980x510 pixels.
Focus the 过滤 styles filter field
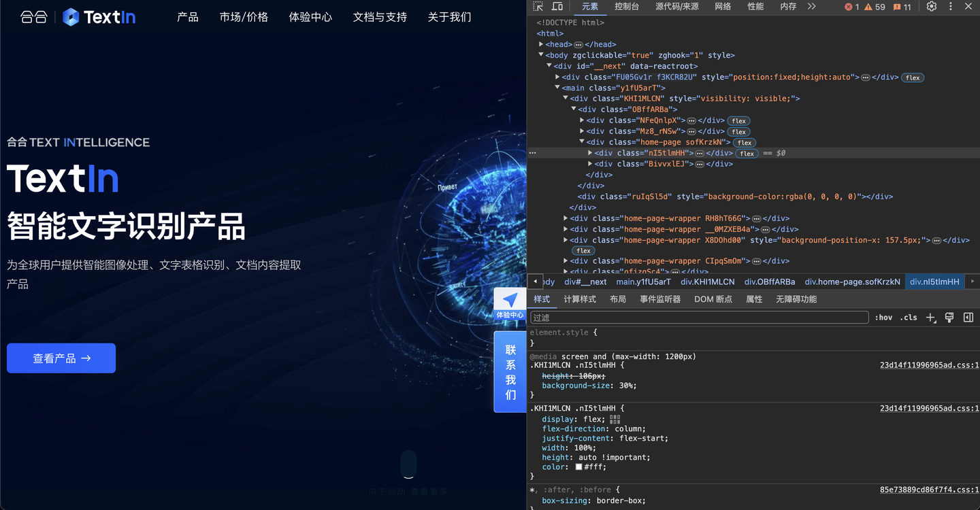(700, 318)
